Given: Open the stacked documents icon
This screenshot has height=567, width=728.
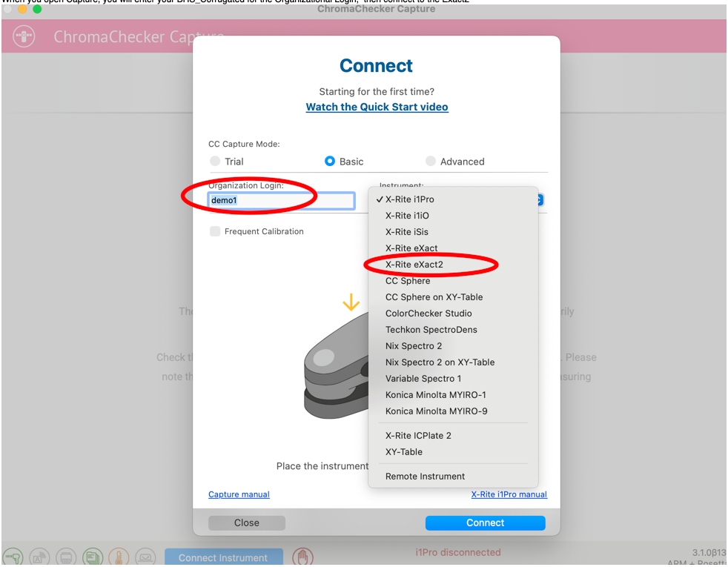Looking at the screenshot, I should 93,557.
